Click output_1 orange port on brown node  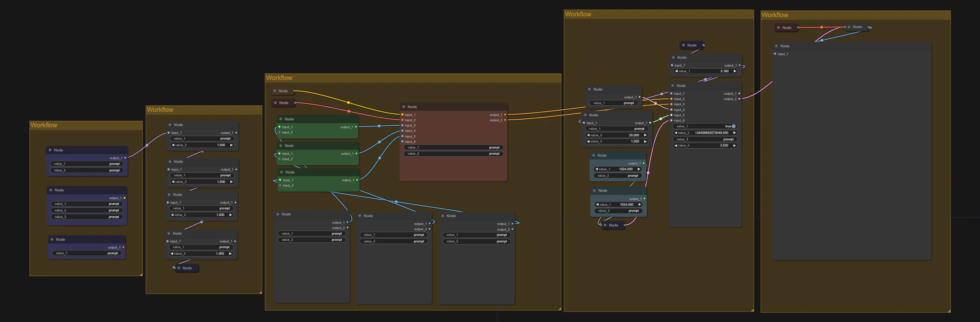(x=505, y=115)
